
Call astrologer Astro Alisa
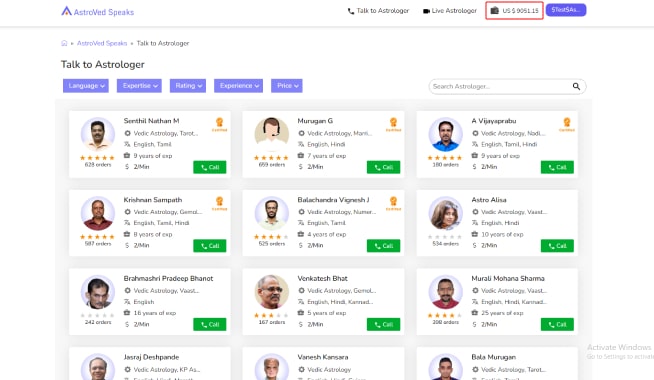click(x=557, y=246)
